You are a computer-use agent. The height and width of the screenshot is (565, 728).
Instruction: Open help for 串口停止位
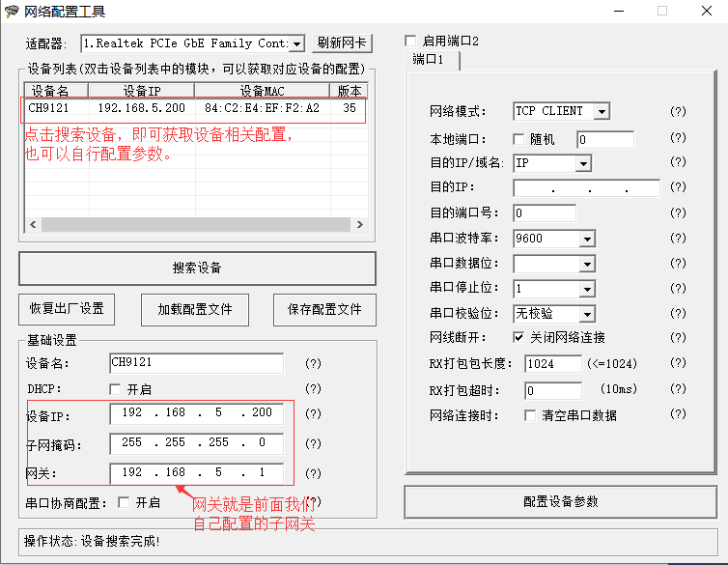[x=678, y=288]
